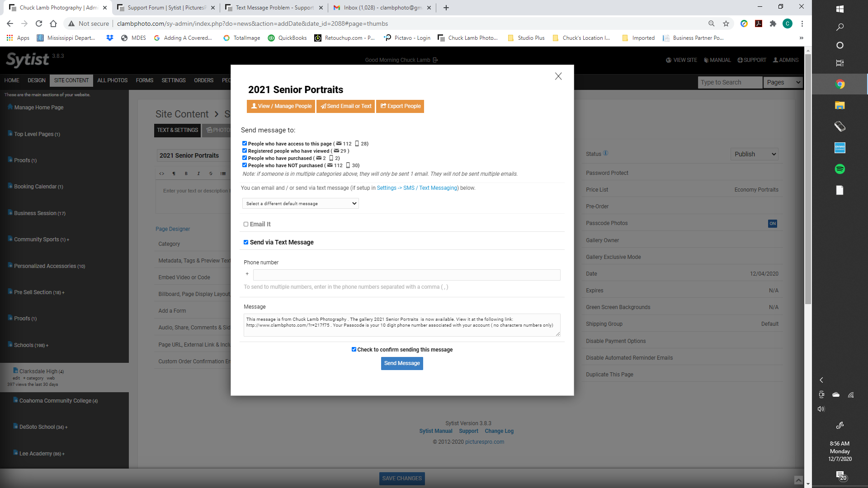This screenshot has height=488, width=868.
Task: Open Windows search from the taskbar
Action: (840, 27)
